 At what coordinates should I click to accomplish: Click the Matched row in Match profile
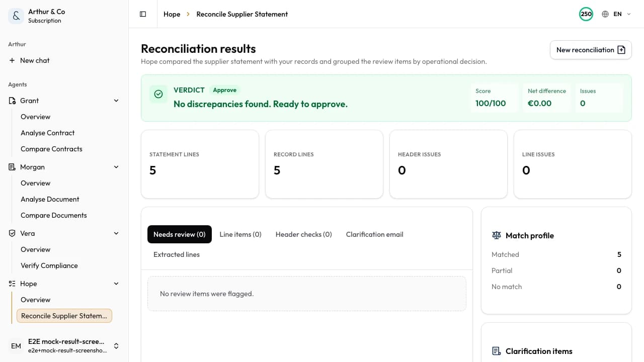tap(556, 254)
